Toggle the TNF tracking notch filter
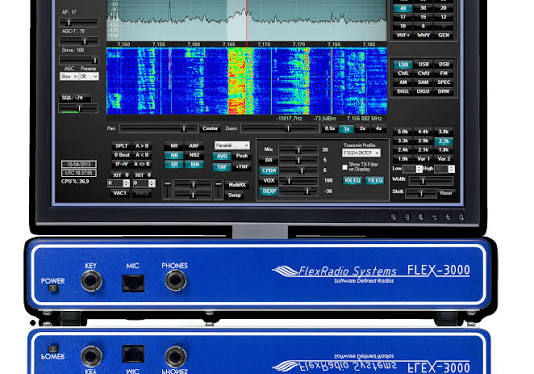534x374 pixels. click(x=222, y=167)
